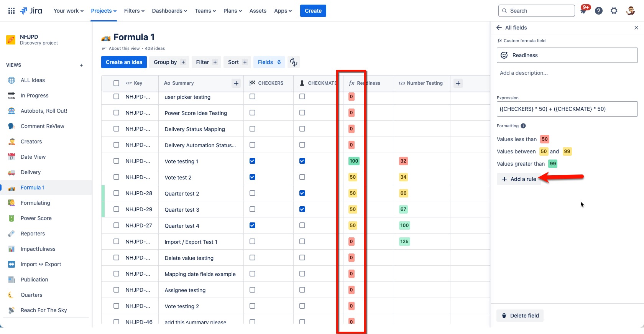Click the info icon next to Formatting
644x334 pixels.
(523, 126)
